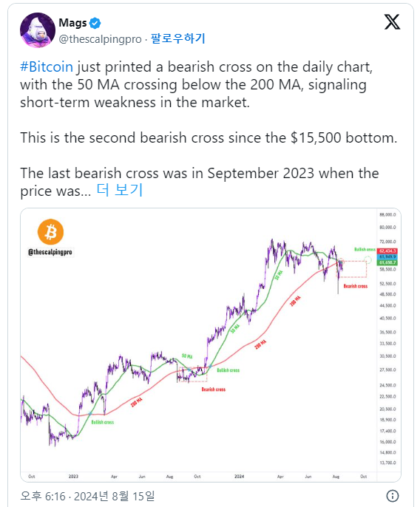The height and width of the screenshot is (507, 420).
Task: Follow the account via 팔로우하기
Action: (177, 38)
